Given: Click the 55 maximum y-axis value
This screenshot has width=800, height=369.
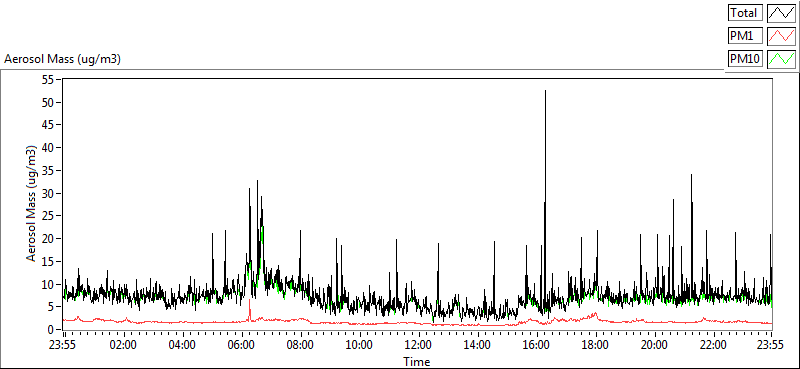Looking at the screenshot, I should [x=48, y=80].
